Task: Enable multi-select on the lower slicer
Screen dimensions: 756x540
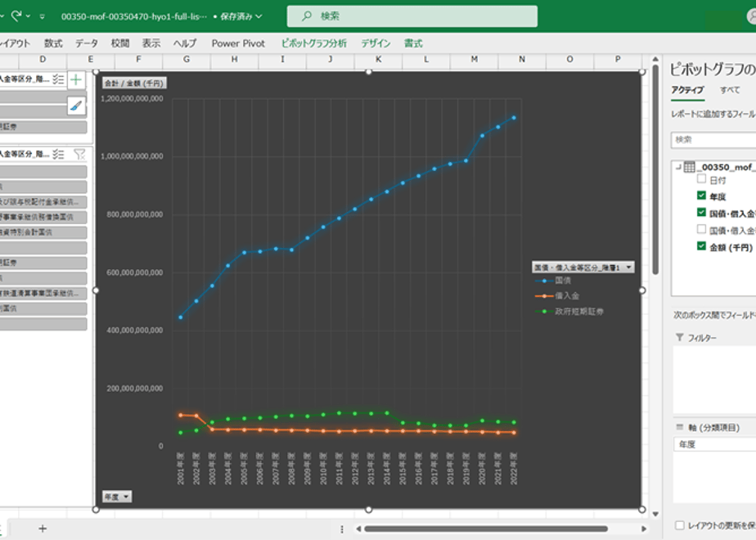Action: tap(58, 155)
